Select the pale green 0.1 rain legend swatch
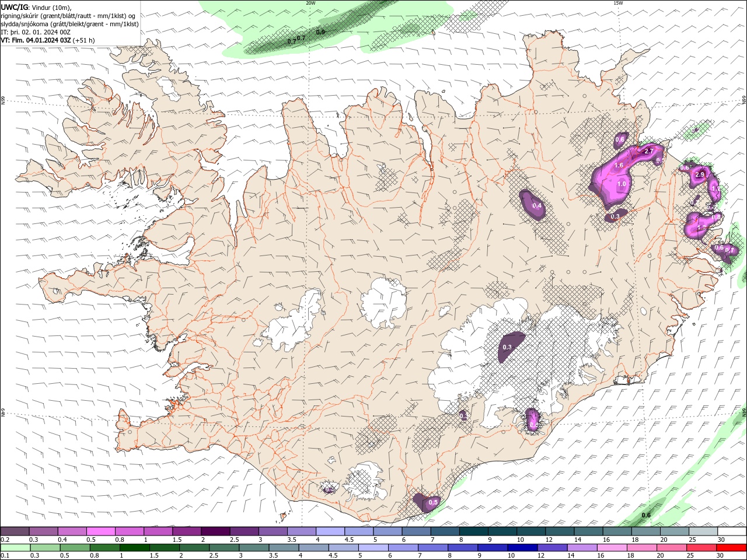Screen dimensions: 747x560 15,548
